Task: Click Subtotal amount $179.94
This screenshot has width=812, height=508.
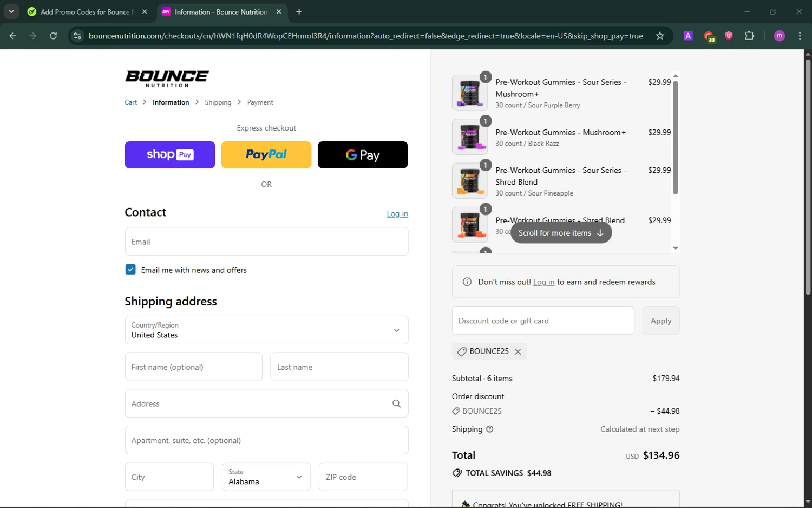Action: (x=666, y=379)
